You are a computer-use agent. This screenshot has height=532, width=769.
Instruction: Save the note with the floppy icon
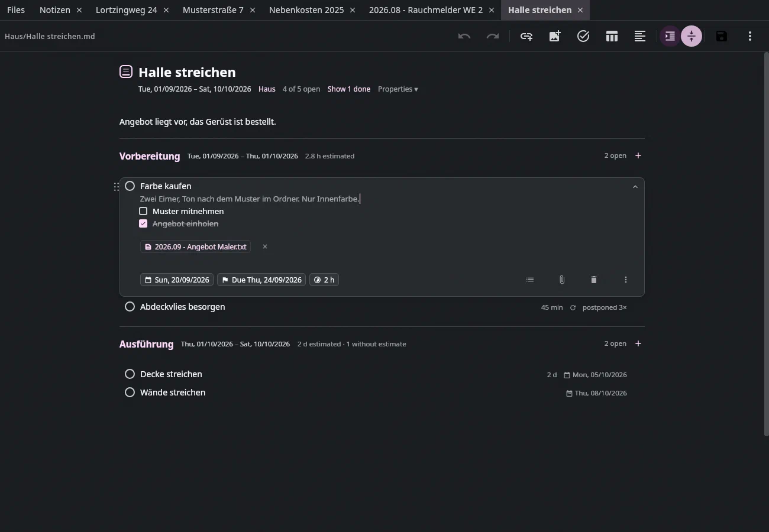tap(722, 37)
